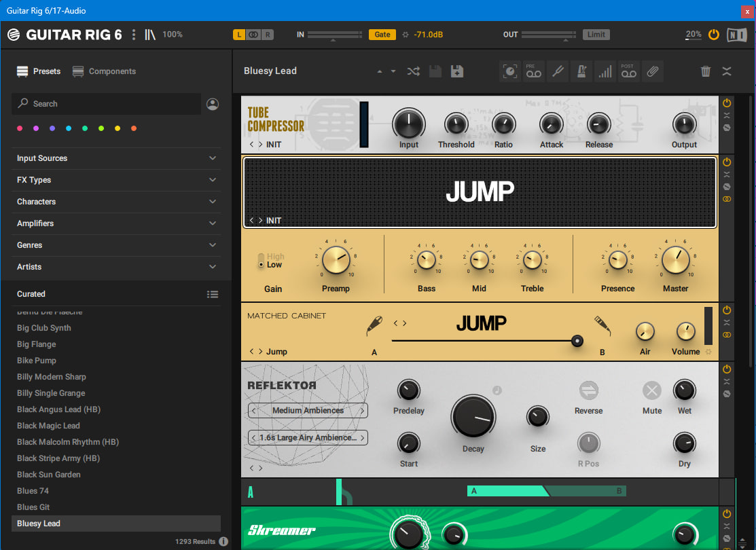The image size is (756, 550).
Task: Collapse all rack components icon
Action: (727, 71)
